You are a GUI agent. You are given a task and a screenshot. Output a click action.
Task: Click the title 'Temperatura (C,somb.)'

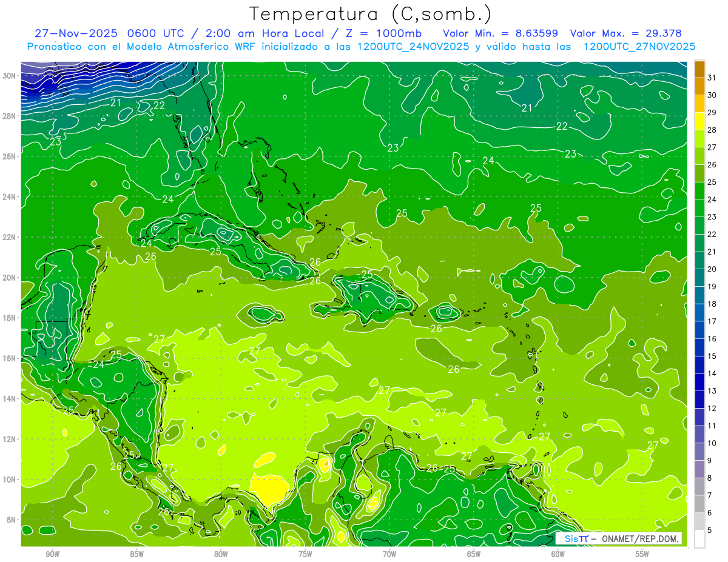371,14
